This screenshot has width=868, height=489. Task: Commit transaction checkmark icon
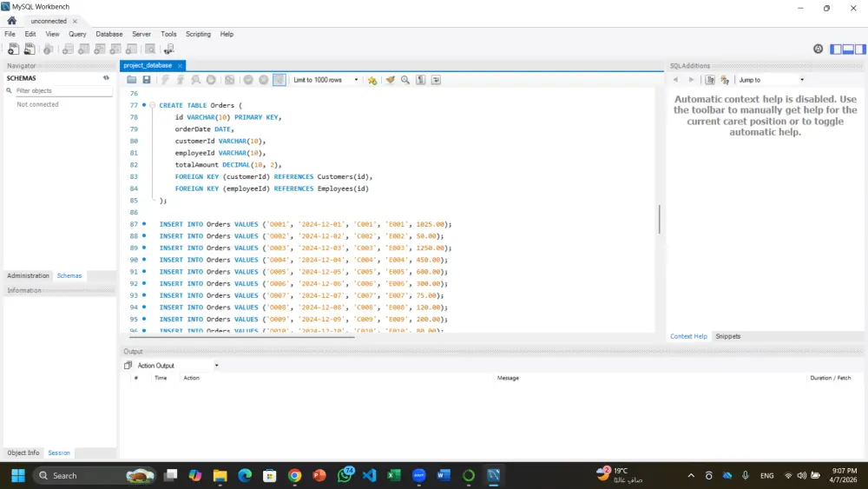248,80
